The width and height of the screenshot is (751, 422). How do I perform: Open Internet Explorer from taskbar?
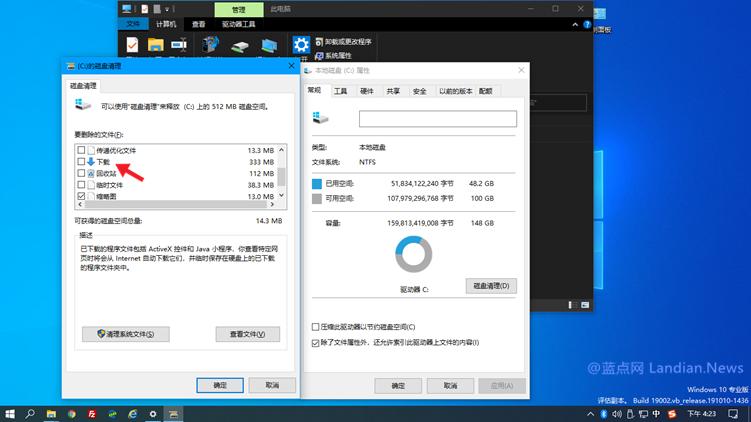click(133, 414)
